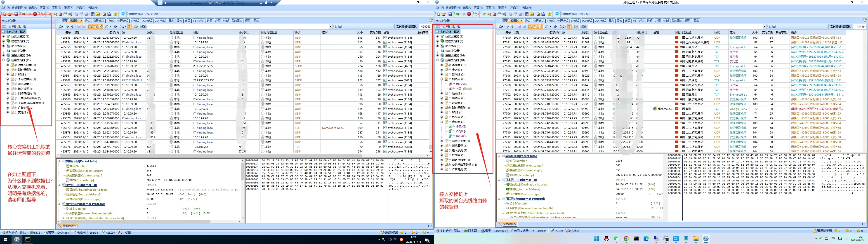Click the funnel filter icon in left window main toolbar
Viewport: 868px width, 244px height.
82,14
